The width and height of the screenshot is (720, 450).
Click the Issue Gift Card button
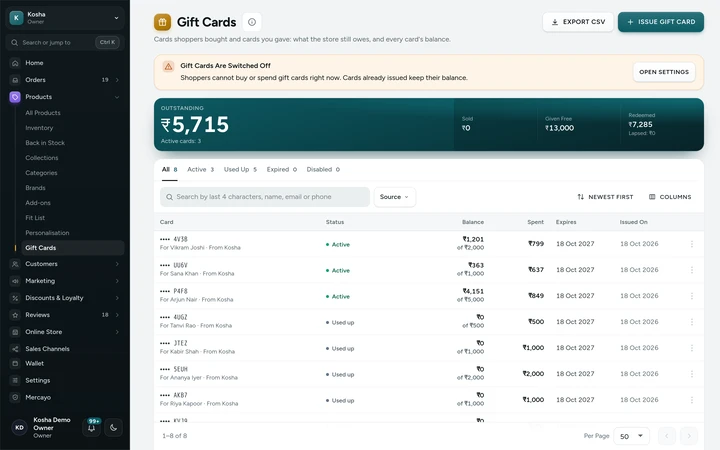click(661, 22)
